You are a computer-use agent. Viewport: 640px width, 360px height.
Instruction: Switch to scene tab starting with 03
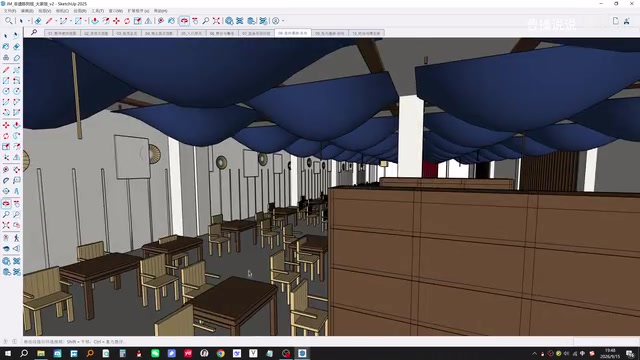pos(127,33)
